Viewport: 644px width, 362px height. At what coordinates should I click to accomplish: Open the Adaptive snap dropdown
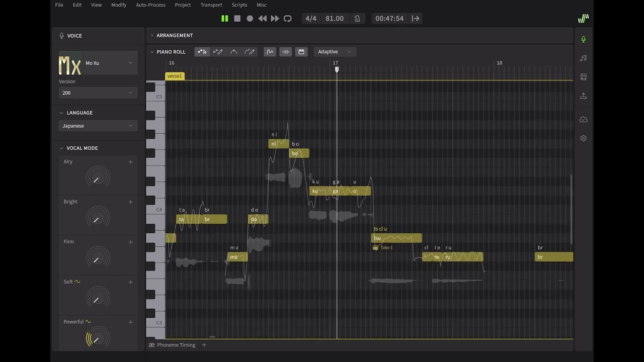(x=335, y=52)
